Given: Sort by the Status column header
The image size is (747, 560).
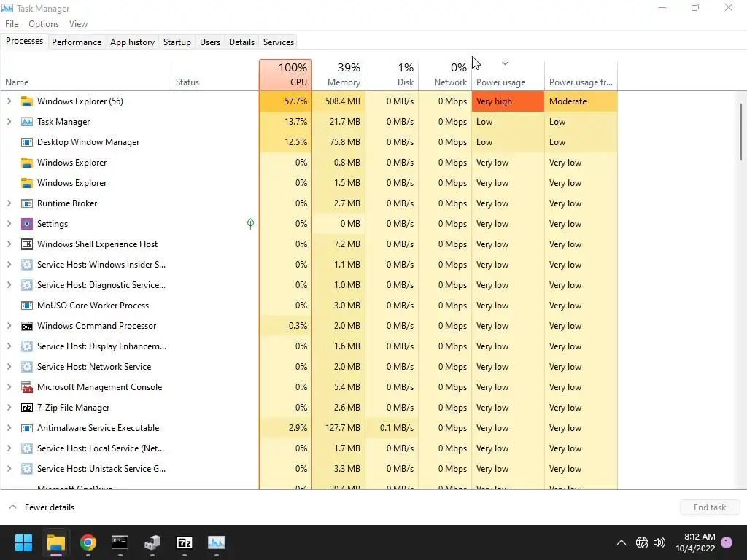Looking at the screenshot, I should [215, 75].
